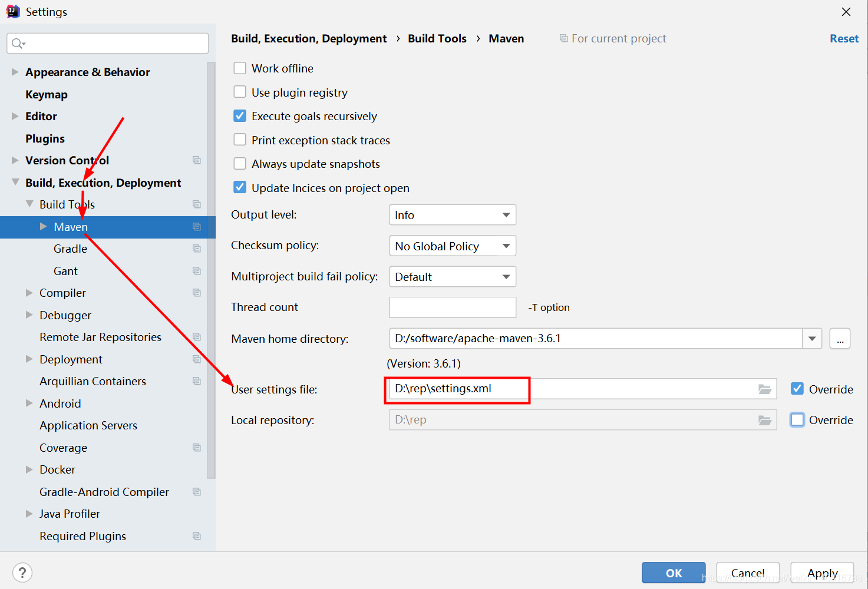
Task: Uncheck Update Indices on project open
Action: (x=240, y=187)
